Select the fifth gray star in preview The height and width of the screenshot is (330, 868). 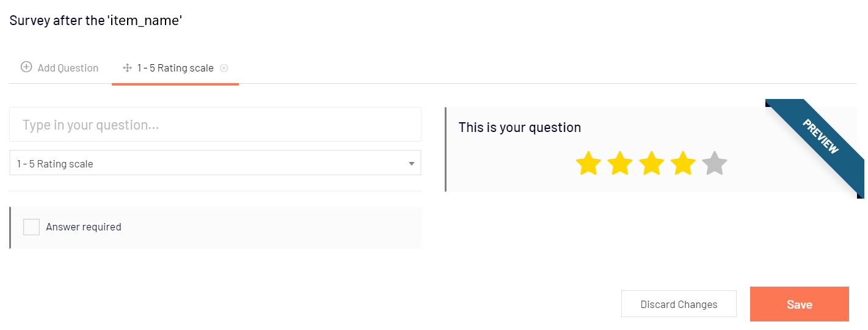point(715,164)
